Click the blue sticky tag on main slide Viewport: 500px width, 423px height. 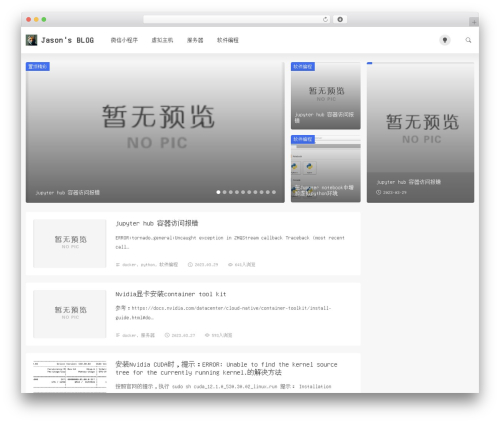[x=38, y=66]
